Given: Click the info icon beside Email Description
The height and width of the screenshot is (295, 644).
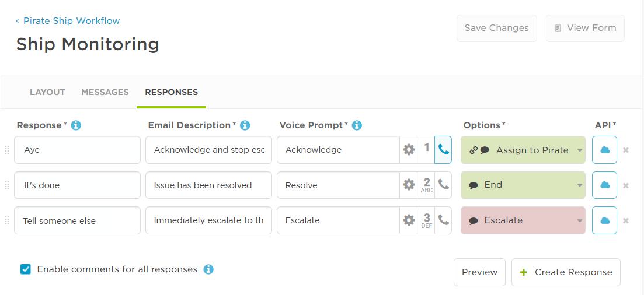Looking at the screenshot, I should (245, 125).
